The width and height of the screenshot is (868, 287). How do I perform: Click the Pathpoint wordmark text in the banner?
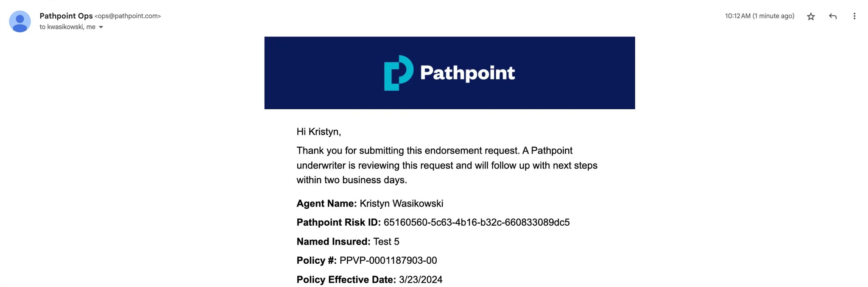(x=467, y=73)
